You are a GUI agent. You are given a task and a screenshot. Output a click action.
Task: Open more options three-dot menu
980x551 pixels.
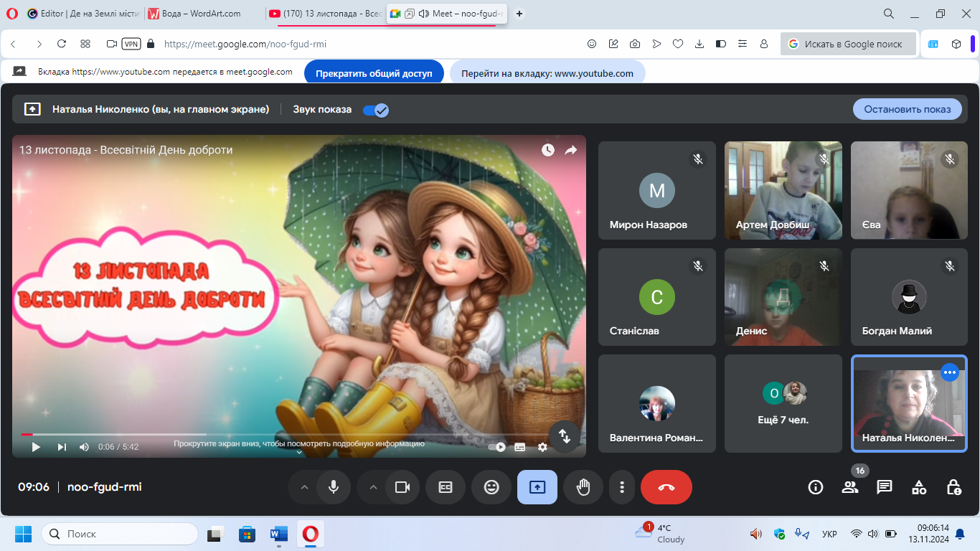coord(622,487)
